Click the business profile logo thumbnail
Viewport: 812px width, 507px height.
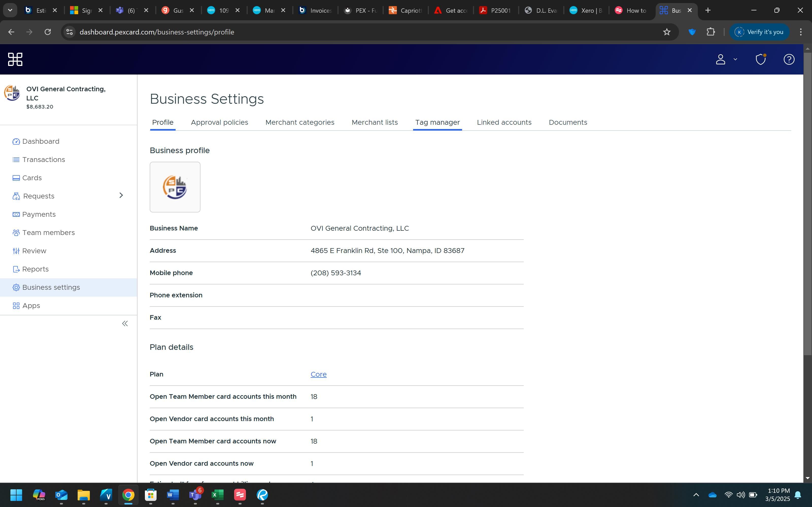coord(175,187)
